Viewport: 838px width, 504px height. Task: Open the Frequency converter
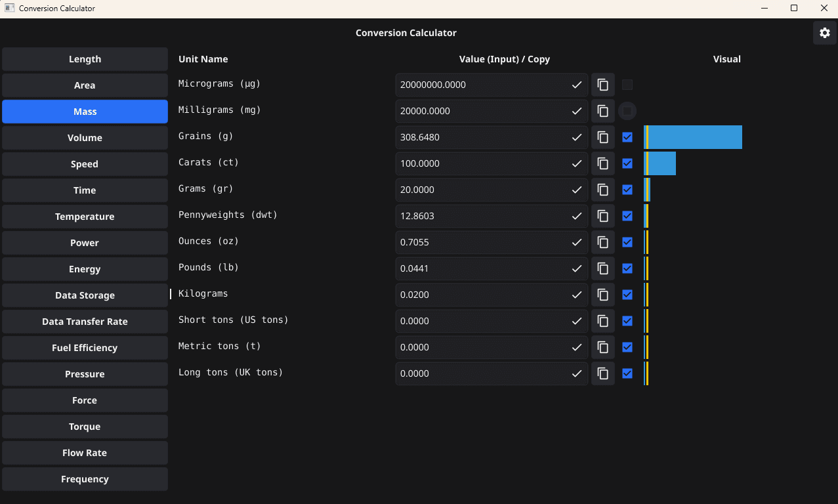85,478
